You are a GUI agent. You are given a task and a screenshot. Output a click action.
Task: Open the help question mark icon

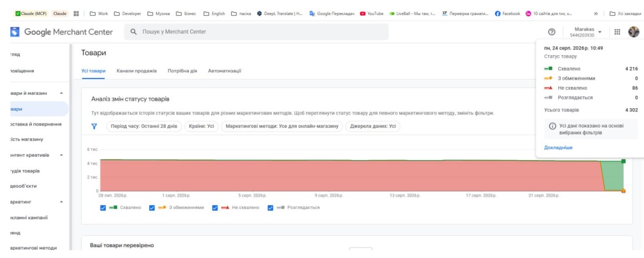click(552, 32)
